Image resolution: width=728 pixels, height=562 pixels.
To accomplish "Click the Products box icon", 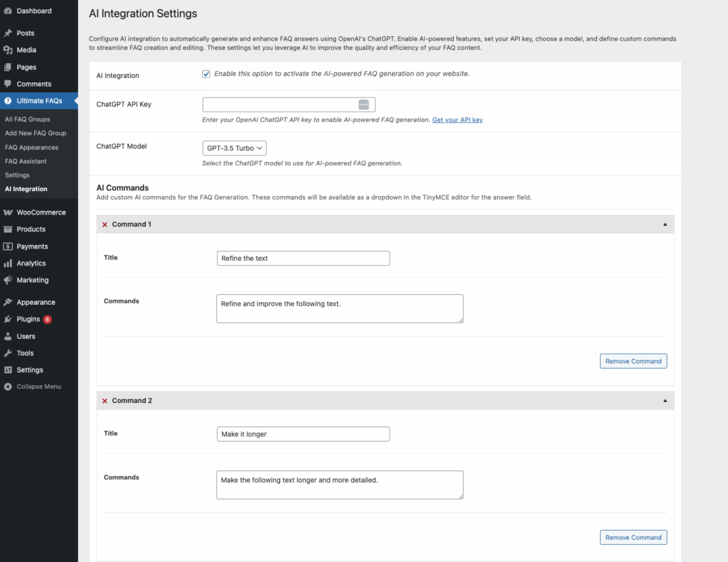I will click(x=8, y=229).
